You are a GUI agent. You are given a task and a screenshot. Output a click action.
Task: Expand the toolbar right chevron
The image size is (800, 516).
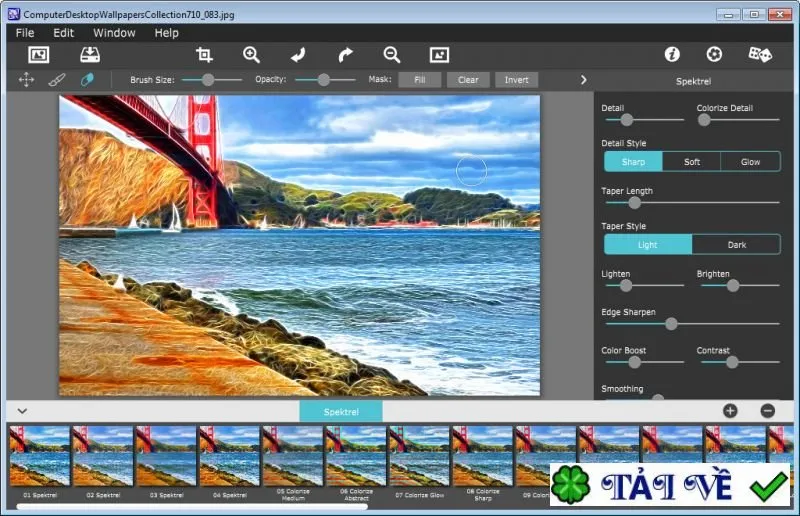tap(584, 80)
